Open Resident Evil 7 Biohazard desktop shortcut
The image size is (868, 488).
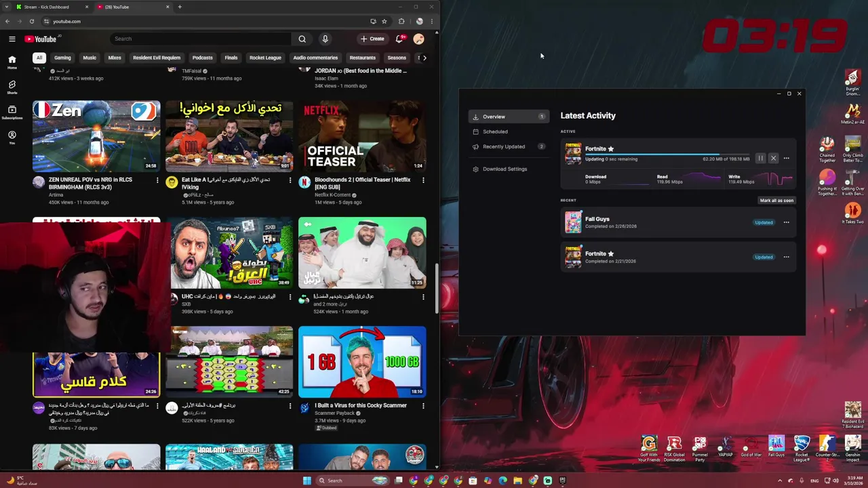coord(852,415)
